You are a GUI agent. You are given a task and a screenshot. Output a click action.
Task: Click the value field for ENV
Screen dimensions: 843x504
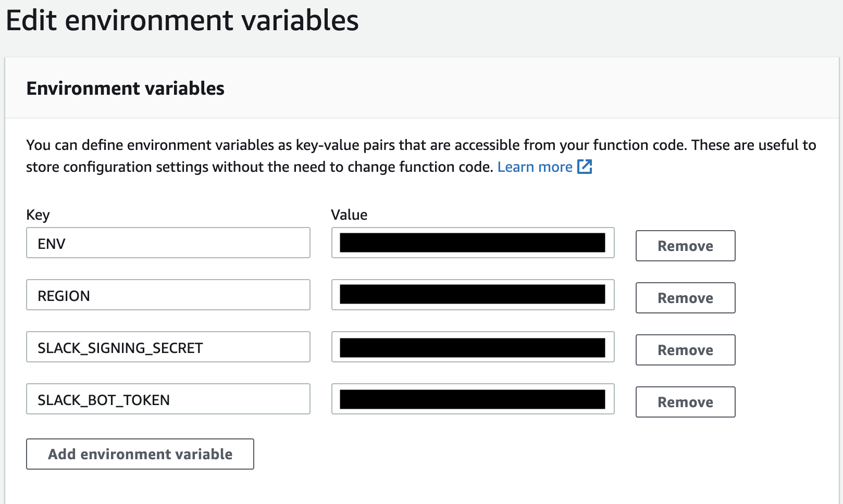pyautogui.click(x=473, y=243)
